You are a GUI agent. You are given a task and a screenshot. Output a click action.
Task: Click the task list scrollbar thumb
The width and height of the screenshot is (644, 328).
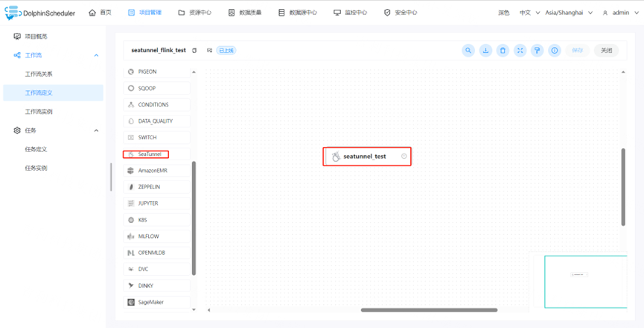coord(194,218)
